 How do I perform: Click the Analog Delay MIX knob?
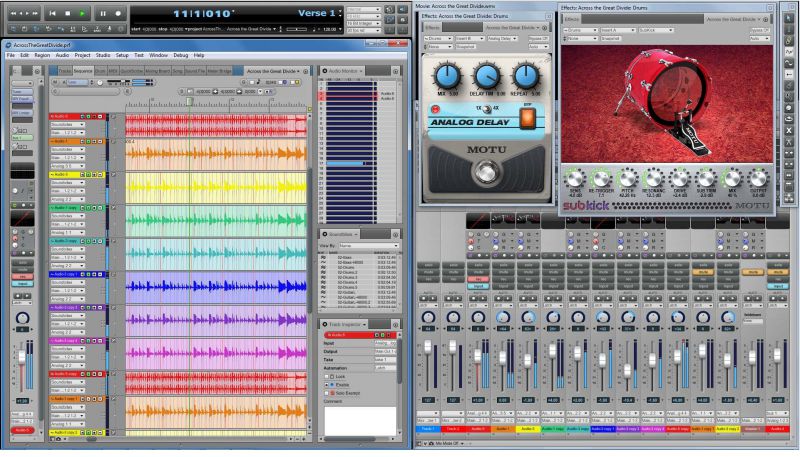click(x=447, y=75)
